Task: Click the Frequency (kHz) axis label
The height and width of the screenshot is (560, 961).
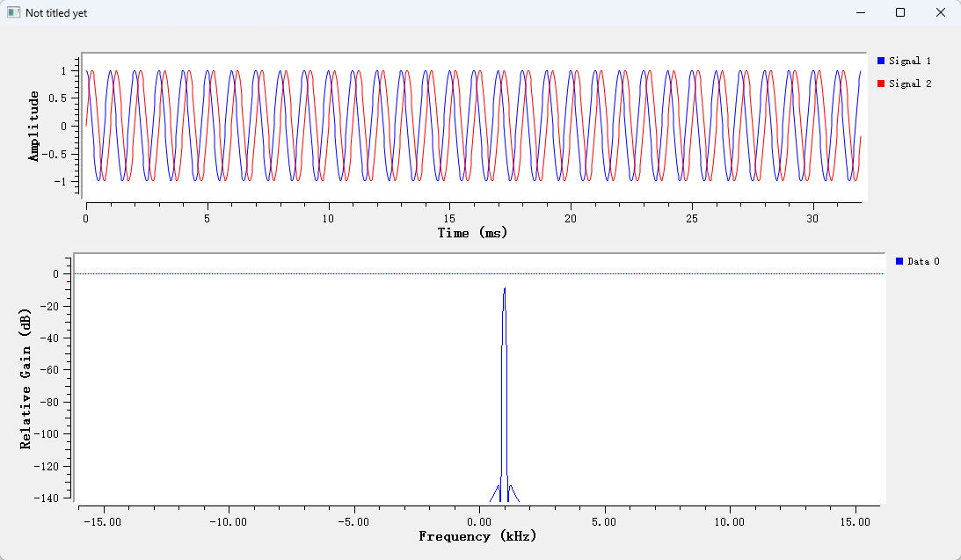Action: 477,536
